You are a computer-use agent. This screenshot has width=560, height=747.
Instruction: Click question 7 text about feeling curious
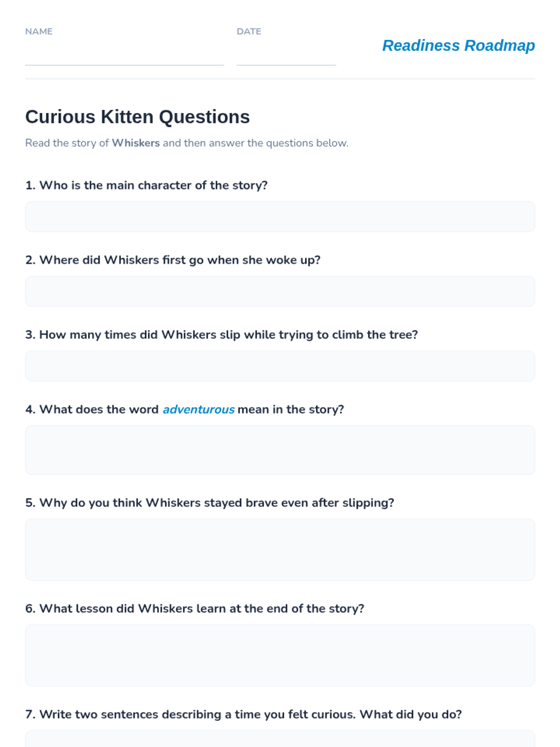point(244,715)
